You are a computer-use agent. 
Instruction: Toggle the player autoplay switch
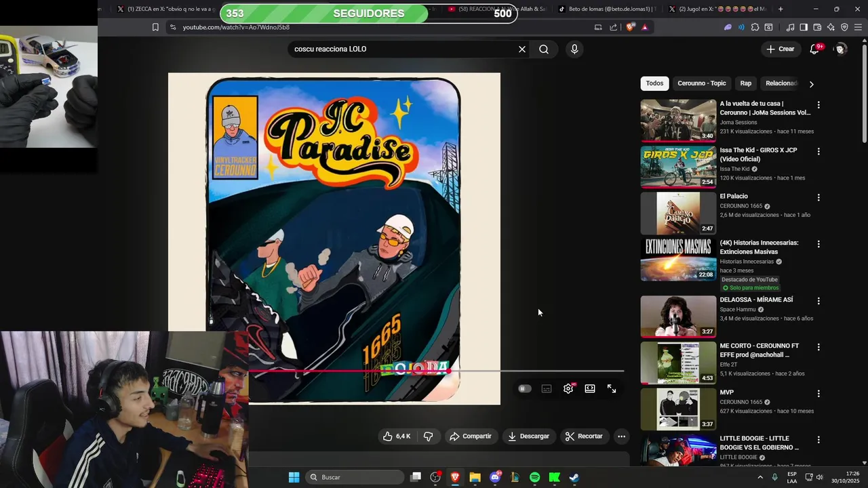tap(524, 389)
